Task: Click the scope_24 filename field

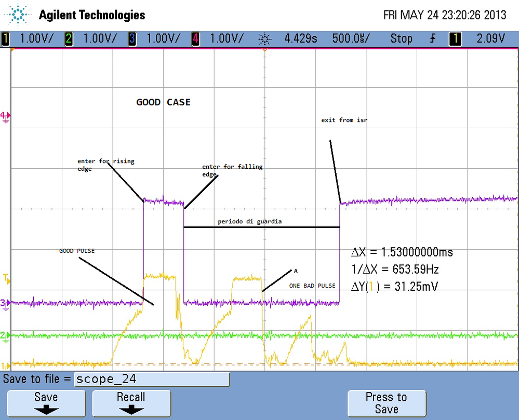Action: coord(152,379)
